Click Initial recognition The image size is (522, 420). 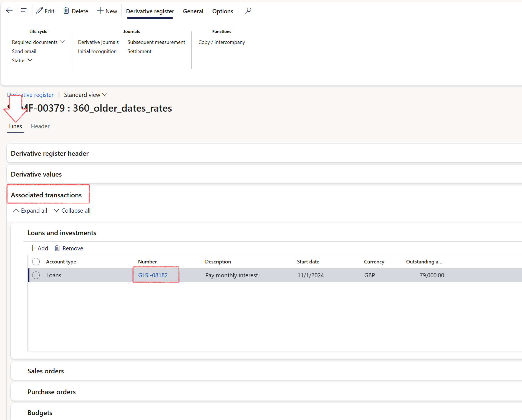(x=97, y=51)
